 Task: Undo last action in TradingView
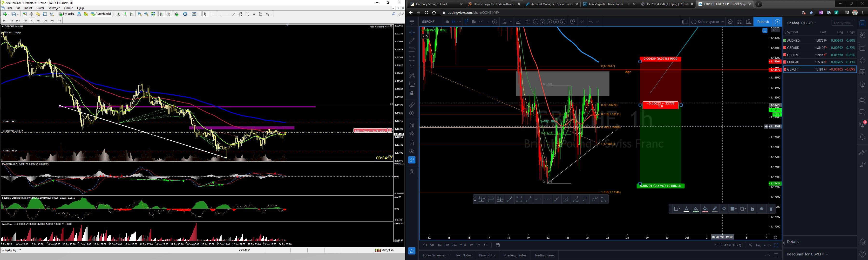pyautogui.click(x=591, y=22)
